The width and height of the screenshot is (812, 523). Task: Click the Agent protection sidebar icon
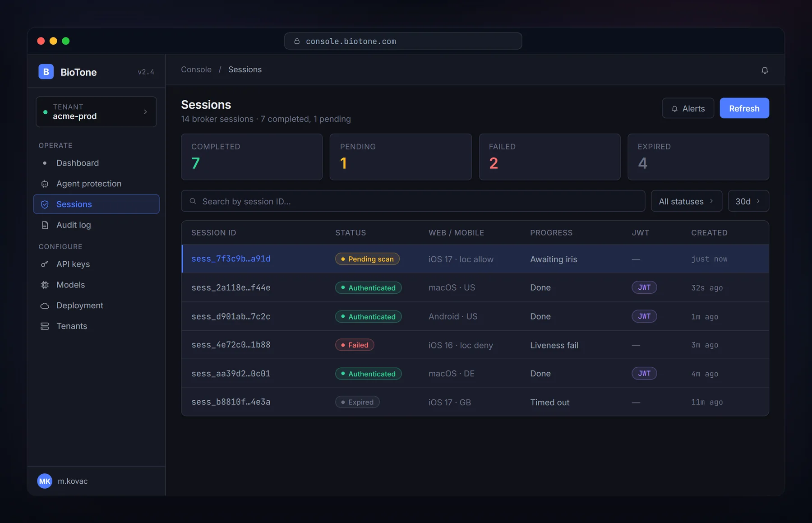point(45,184)
